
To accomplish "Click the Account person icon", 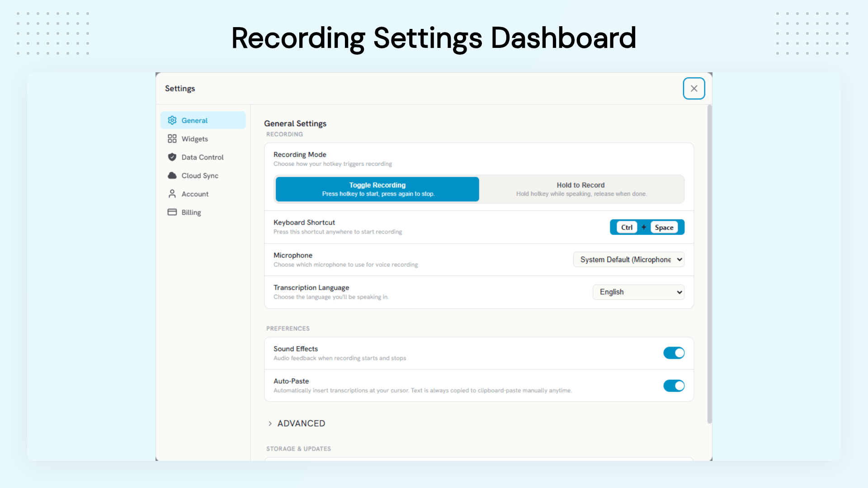I will point(172,194).
